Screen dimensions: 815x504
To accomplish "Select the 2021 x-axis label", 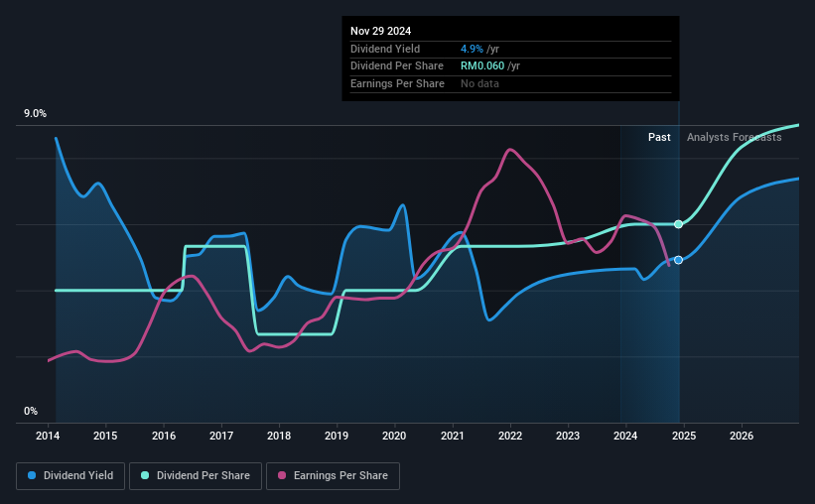I will 453,436.
